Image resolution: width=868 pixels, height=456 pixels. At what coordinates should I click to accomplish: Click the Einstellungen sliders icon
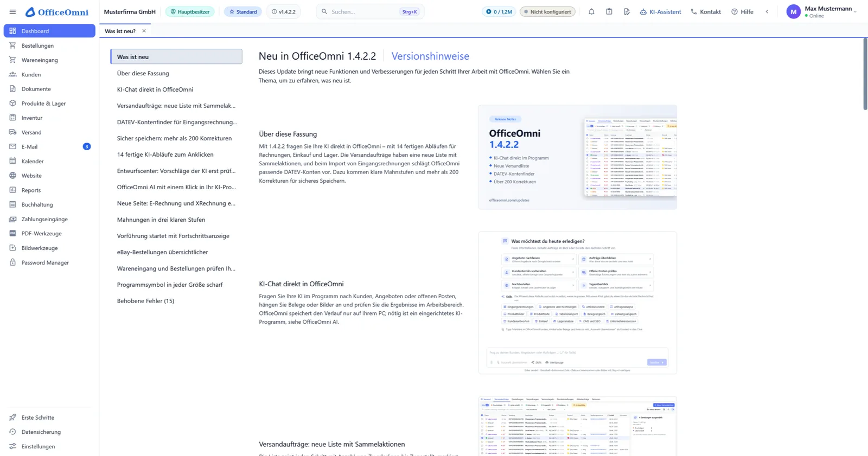12,446
